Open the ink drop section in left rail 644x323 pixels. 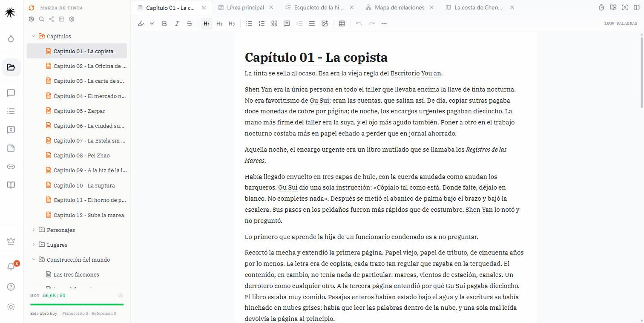pos(11,39)
